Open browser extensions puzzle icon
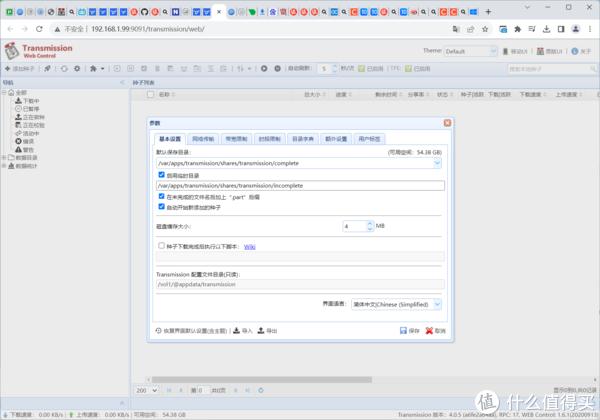 coord(517,29)
